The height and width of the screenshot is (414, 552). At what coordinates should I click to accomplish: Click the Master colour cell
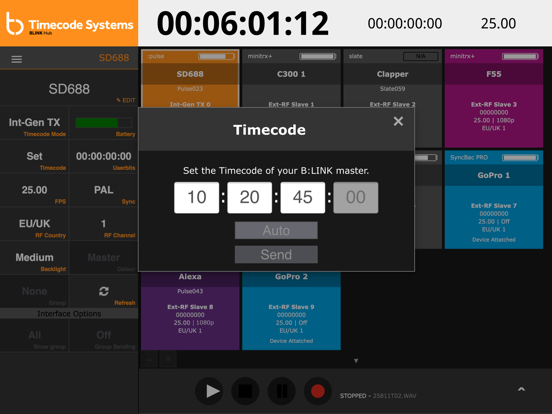point(104,258)
